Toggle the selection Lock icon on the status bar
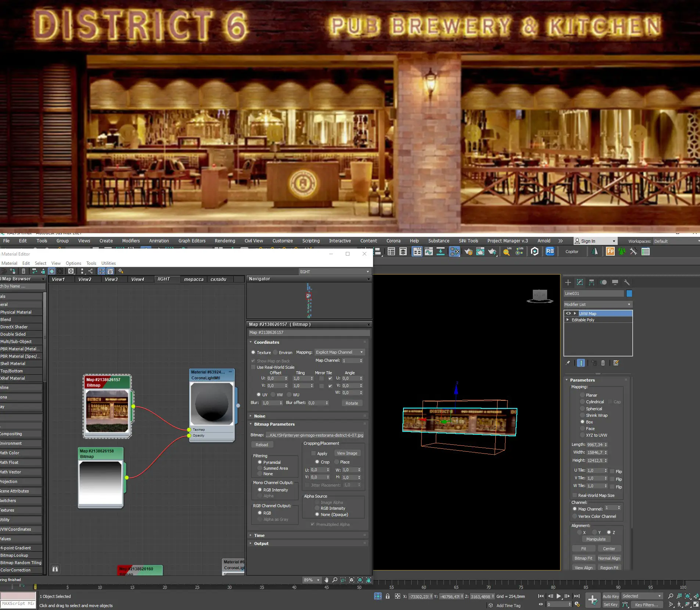 388,596
